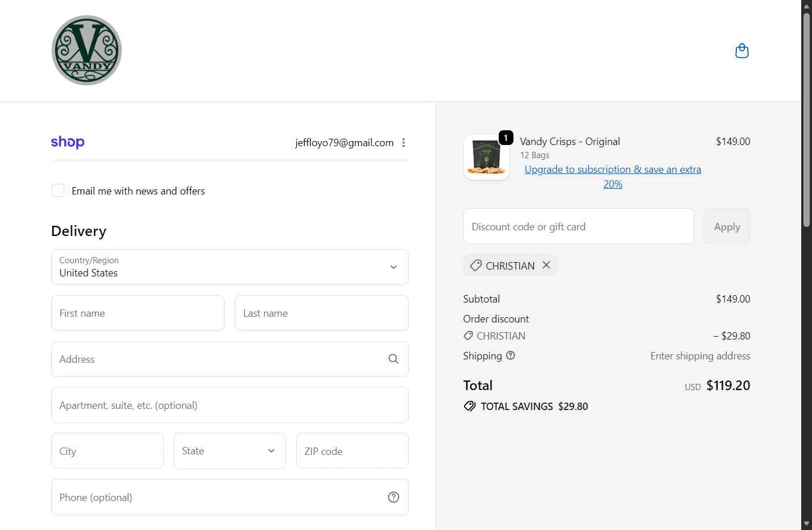Click the ZIP code field
Screen dimensions: 812x530
(353, 451)
